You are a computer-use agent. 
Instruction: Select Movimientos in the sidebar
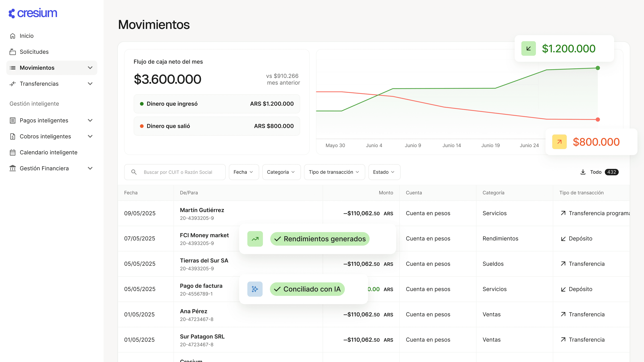pyautogui.click(x=37, y=68)
